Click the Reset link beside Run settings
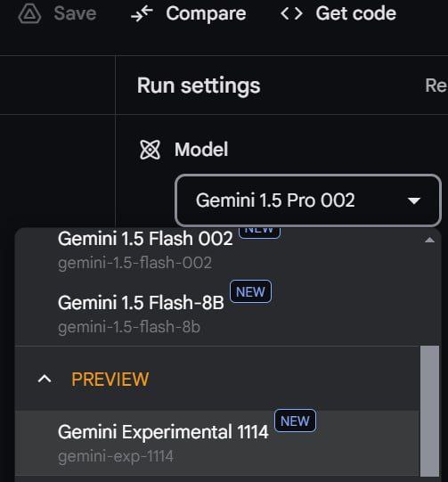448x482 pixels. (x=436, y=86)
